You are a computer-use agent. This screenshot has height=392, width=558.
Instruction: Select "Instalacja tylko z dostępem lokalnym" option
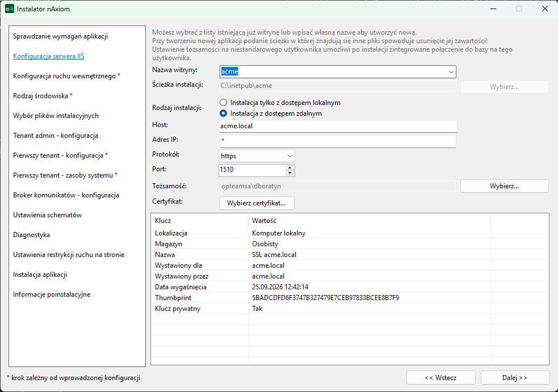tap(223, 102)
